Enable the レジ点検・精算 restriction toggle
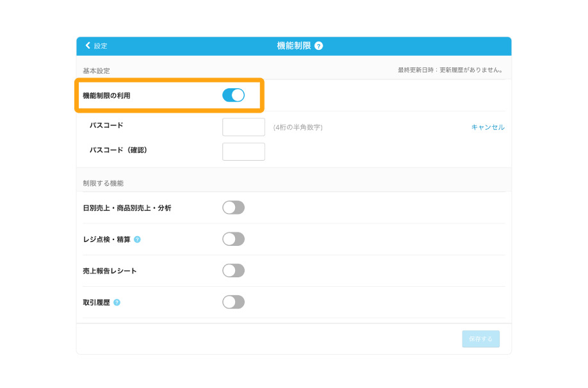This screenshot has width=588, height=388. click(233, 239)
